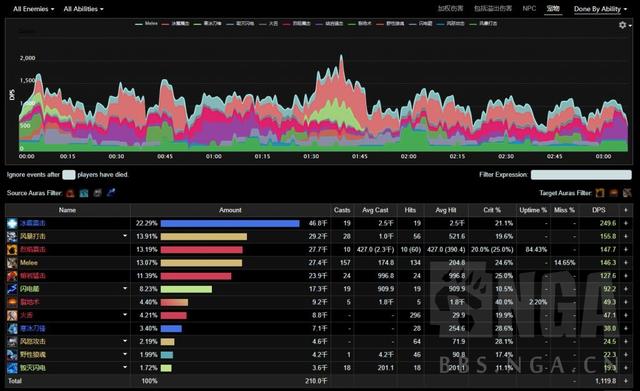
Task: Sort table by the Name column header
Action: click(67, 210)
